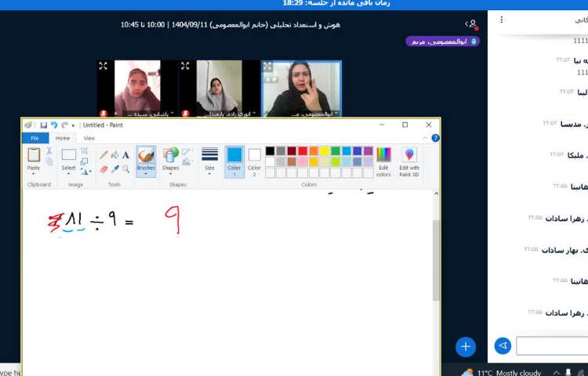Click the Edit colors label
The height and width of the screenshot is (376, 588).
coord(383,171)
